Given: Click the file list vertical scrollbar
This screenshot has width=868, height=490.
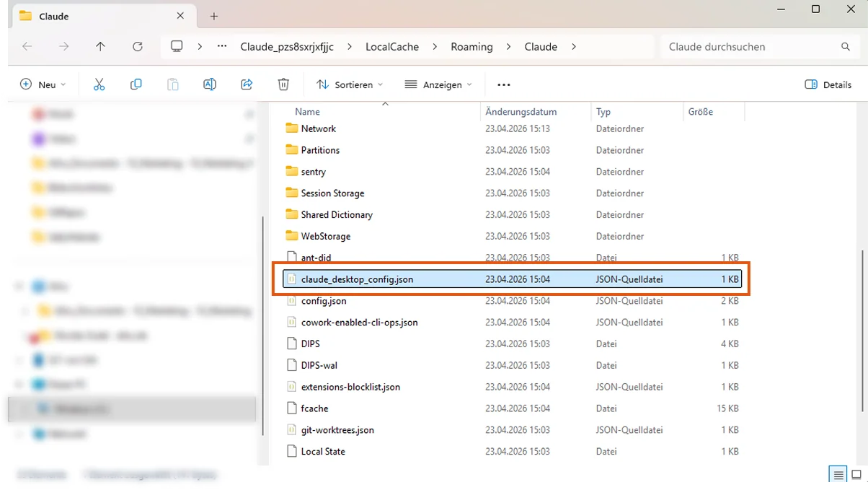Looking at the screenshot, I should (x=863, y=332).
